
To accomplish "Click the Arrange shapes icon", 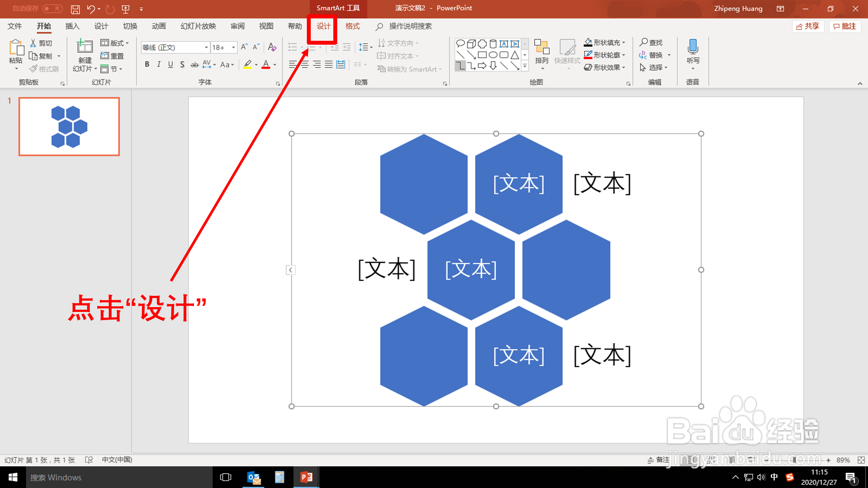I will click(542, 47).
